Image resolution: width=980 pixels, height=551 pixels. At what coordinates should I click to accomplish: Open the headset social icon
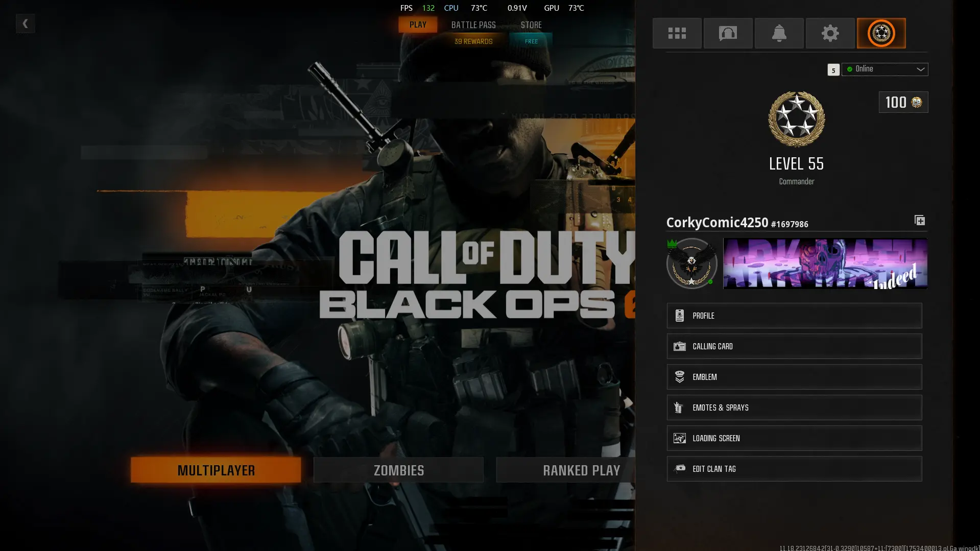pos(728,33)
